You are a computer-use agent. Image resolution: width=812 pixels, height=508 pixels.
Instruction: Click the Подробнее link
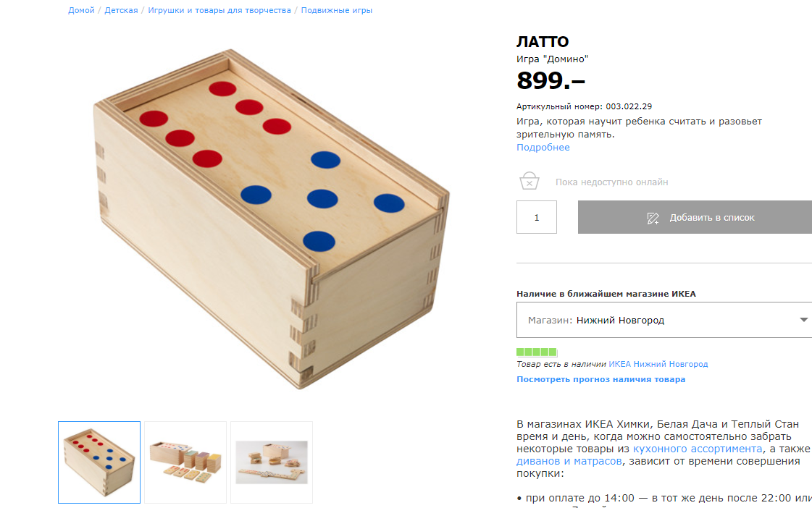(x=543, y=148)
